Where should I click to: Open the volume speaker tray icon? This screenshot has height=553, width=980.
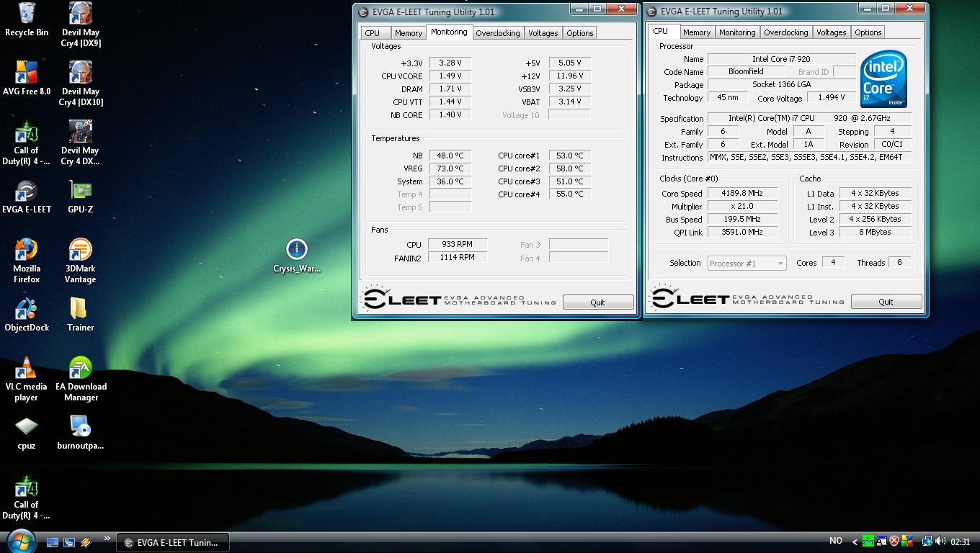pyautogui.click(x=942, y=541)
